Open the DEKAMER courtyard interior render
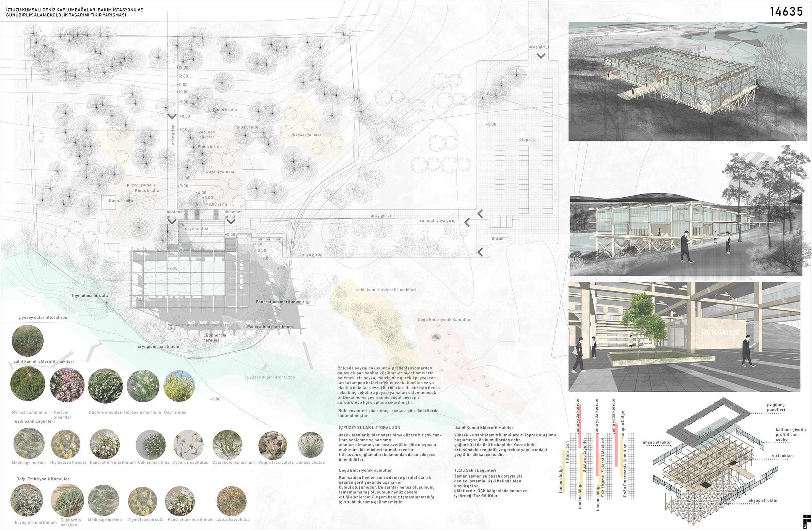 pos(684,336)
